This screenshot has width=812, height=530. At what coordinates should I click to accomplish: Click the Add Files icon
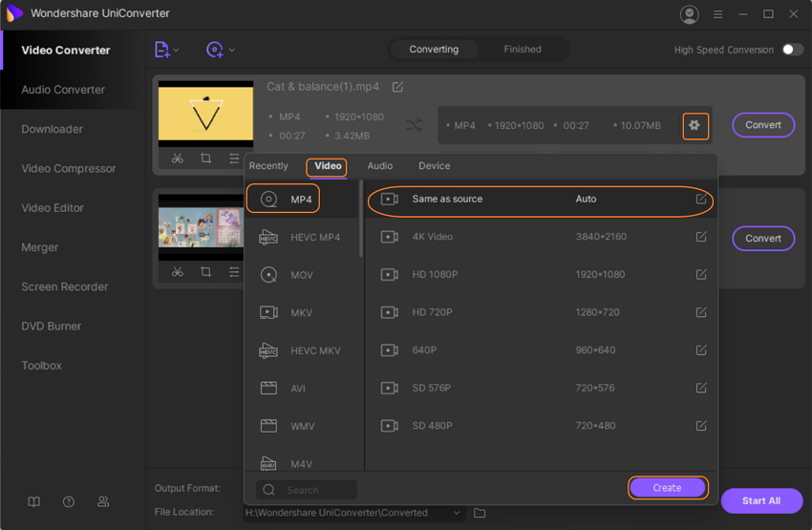coord(162,50)
